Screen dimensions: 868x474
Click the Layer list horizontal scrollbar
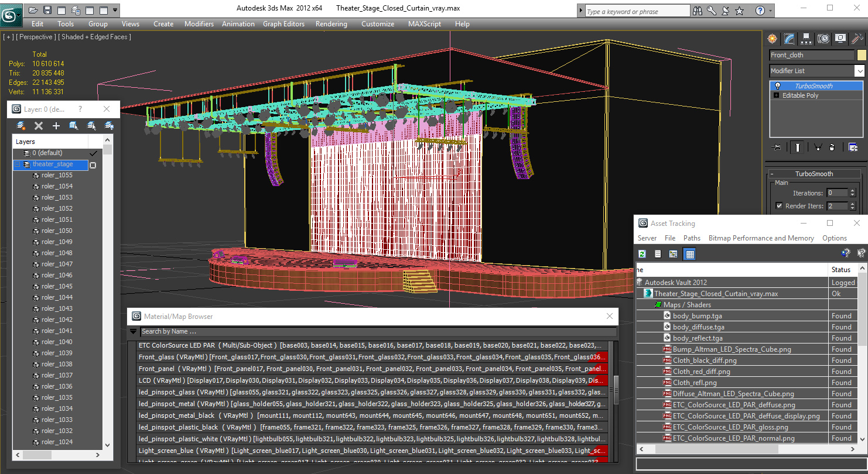58,455
